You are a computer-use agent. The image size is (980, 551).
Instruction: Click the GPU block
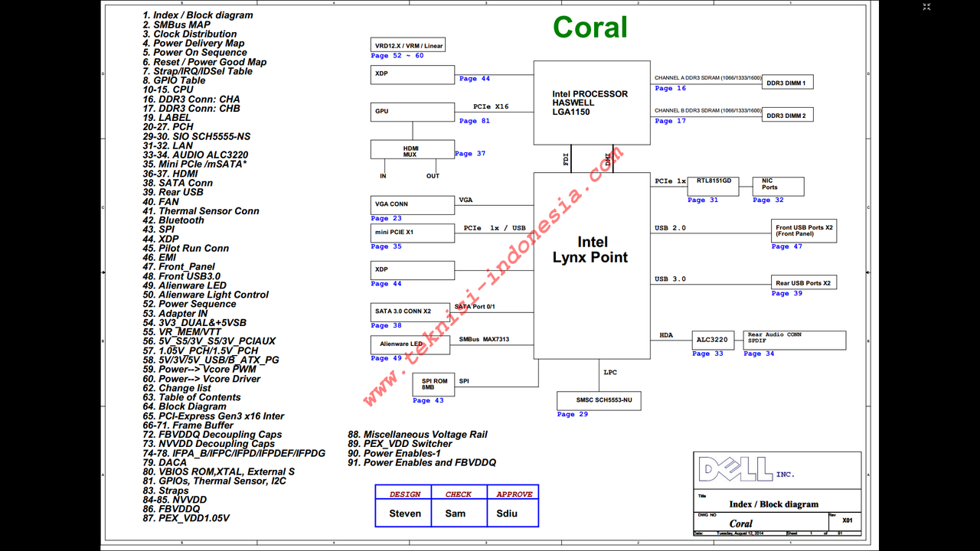point(413,112)
